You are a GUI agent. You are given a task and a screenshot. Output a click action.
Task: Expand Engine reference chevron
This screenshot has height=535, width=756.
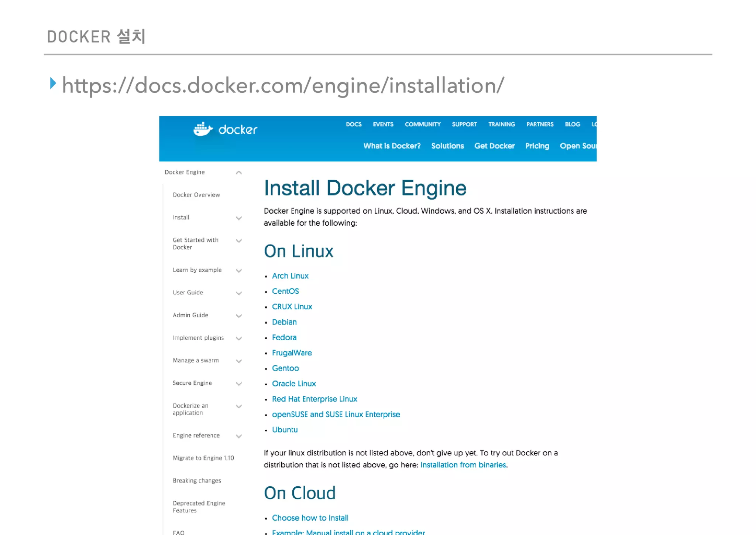239,436
